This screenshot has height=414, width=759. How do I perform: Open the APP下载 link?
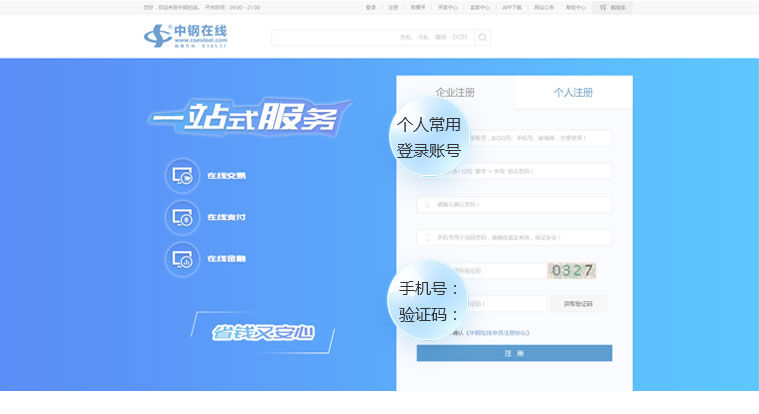(x=512, y=7)
